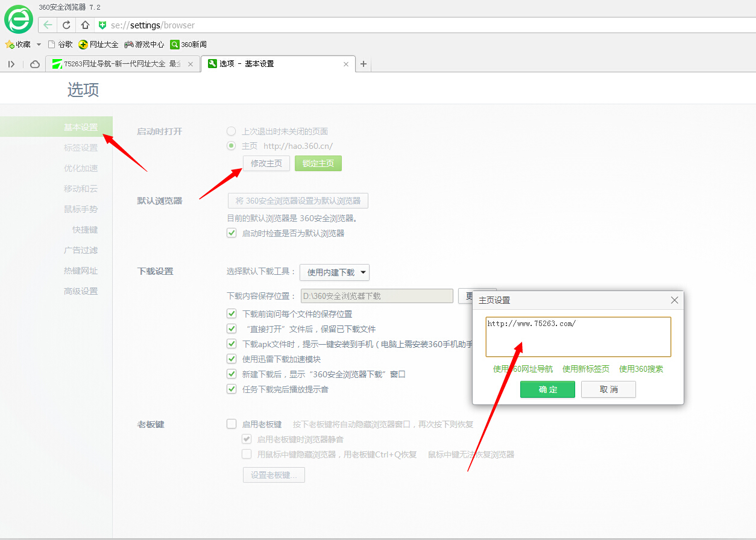Reload the page with the refresh icon
Viewport: 756px width, 540px height.
(66, 25)
